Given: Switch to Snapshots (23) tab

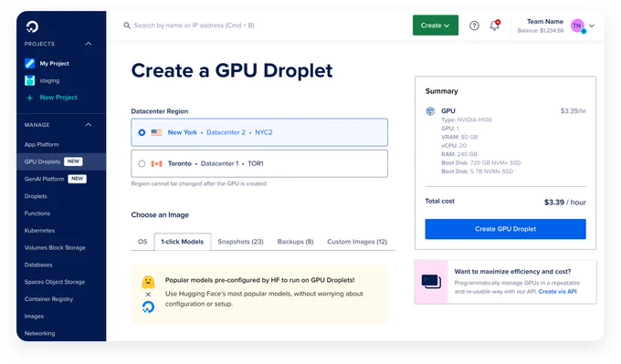Looking at the screenshot, I should click(240, 242).
